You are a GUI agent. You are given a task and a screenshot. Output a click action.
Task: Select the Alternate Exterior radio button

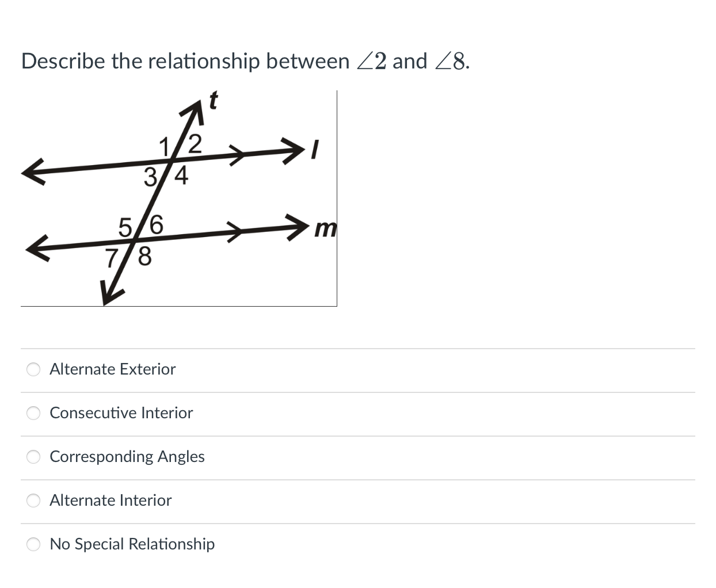coord(33,369)
